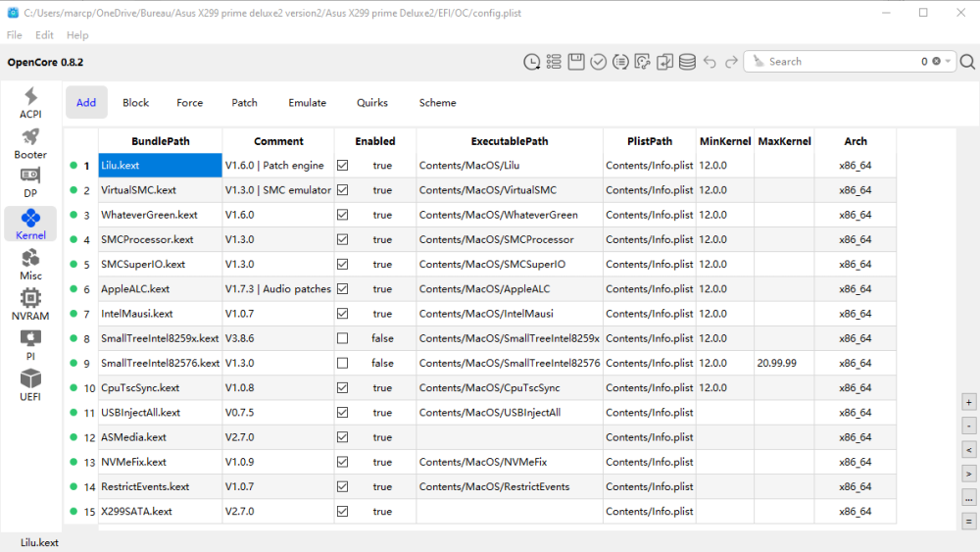Redo with the forward arrow icon
Viewport: 980px width, 552px height.
[x=731, y=61]
